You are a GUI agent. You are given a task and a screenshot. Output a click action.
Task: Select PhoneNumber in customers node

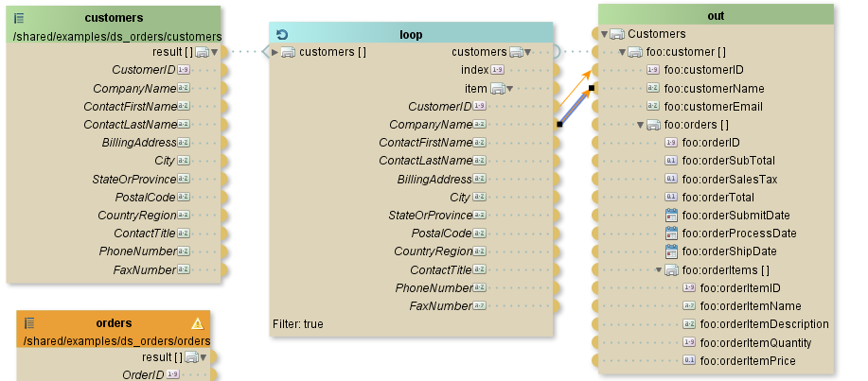138,251
